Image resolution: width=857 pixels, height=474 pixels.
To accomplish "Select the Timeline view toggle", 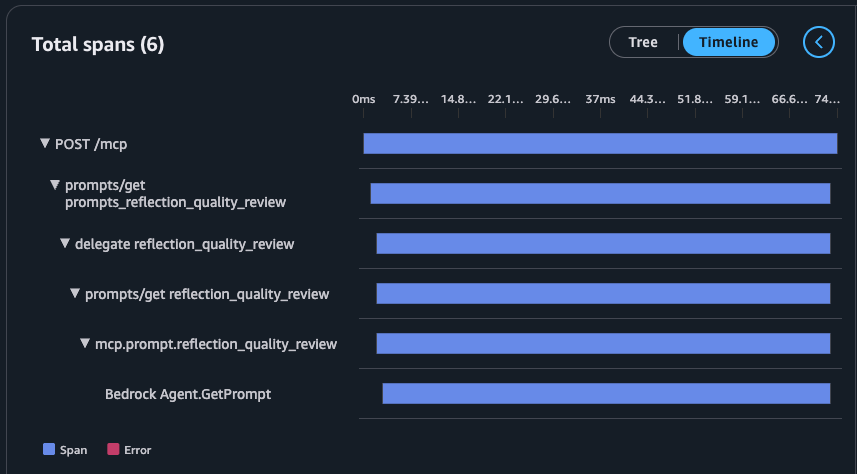I will pos(729,42).
